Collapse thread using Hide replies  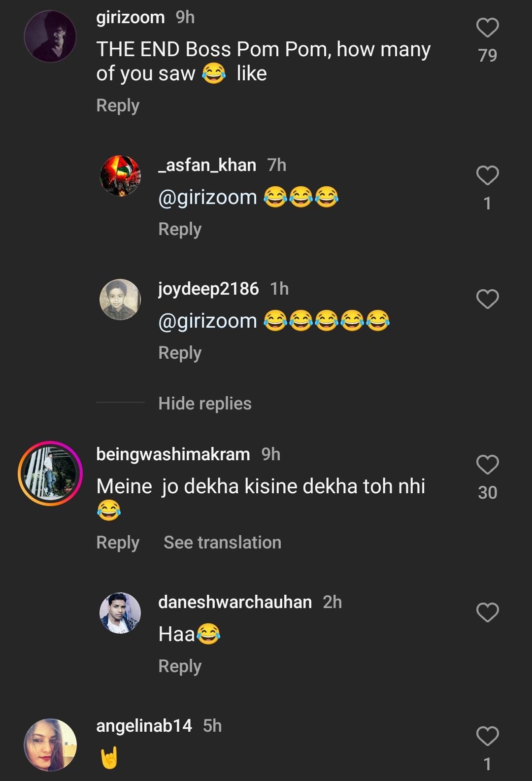tap(204, 404)
